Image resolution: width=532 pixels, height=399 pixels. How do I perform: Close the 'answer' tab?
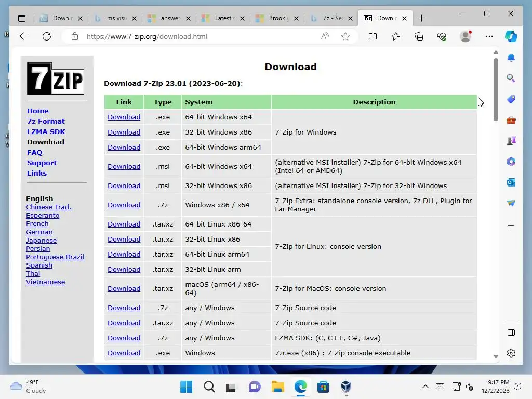point(188,18)
